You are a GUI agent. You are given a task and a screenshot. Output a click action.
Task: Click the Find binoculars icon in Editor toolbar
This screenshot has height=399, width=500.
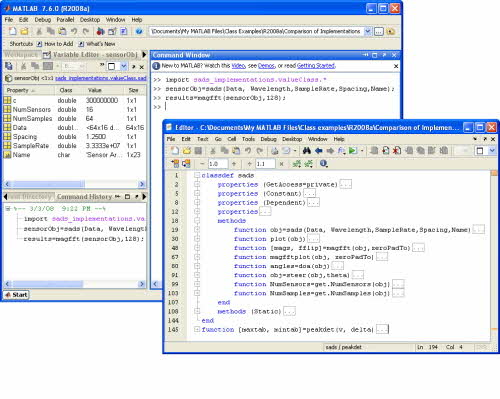click(307, 151)
